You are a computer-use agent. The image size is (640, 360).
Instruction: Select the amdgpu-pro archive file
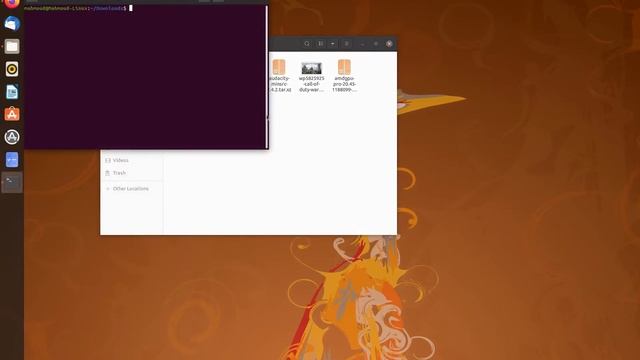pyautogui.click(x=344, y=76)
